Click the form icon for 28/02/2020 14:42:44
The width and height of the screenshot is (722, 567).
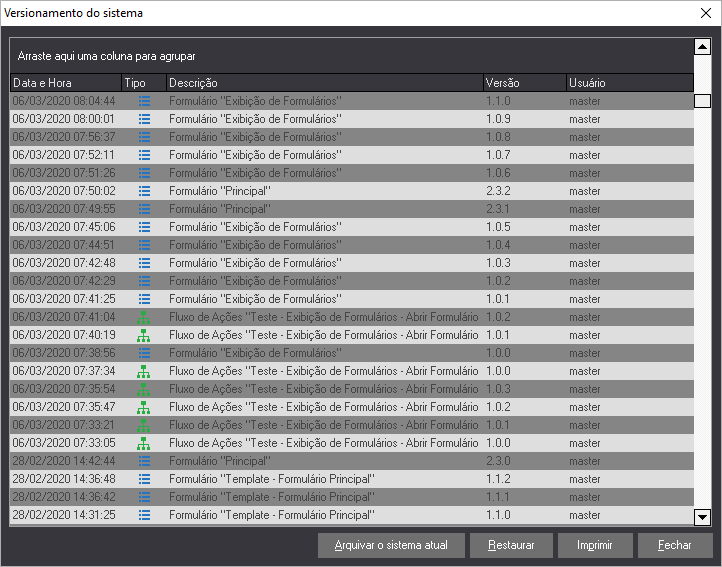coord(144,461)
